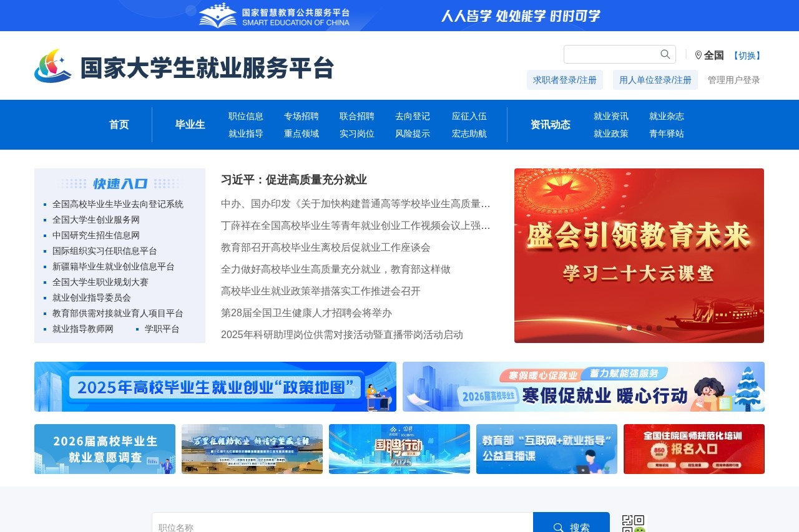
Task: Open the 政策地图 2025 banner
Action: coord(215,387)
